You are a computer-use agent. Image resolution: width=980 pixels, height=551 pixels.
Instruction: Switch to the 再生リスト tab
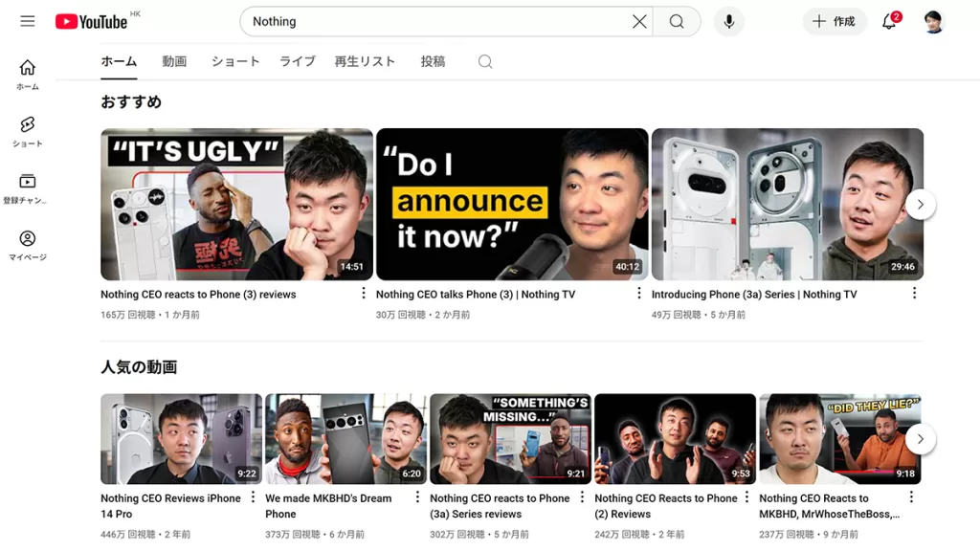pos(365,61)
